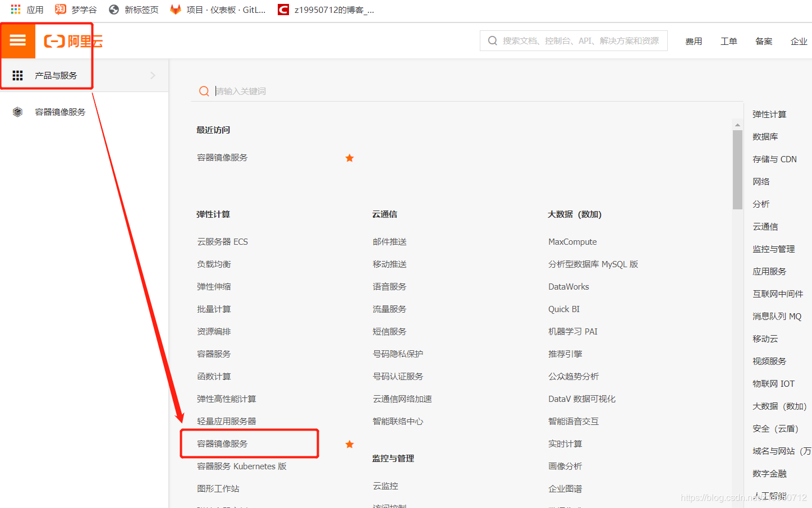This screenshot has height=508, width=812.
Task: Open 负载均衡 service
Action: tap(214, 264)
